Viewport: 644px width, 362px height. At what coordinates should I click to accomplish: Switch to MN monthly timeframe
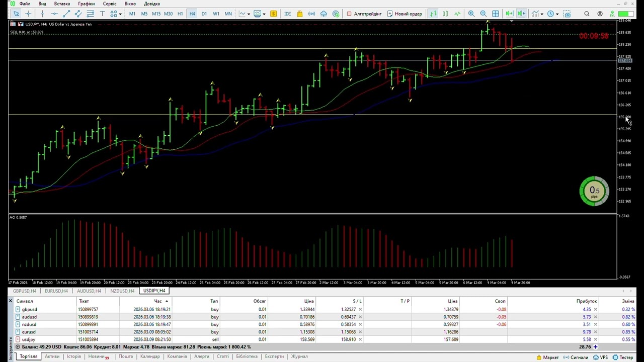[228, 14]
